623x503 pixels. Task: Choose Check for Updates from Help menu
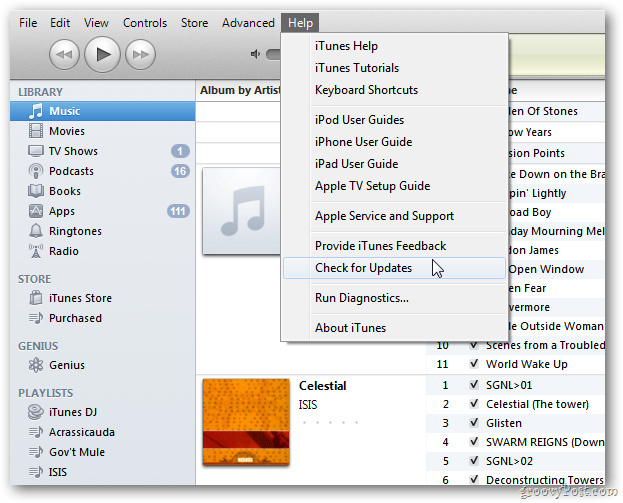click(363, 268)
